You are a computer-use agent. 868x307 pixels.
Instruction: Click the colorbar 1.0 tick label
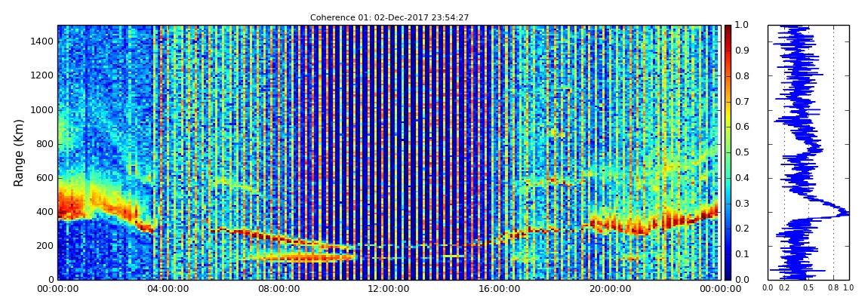coord(740,26)
